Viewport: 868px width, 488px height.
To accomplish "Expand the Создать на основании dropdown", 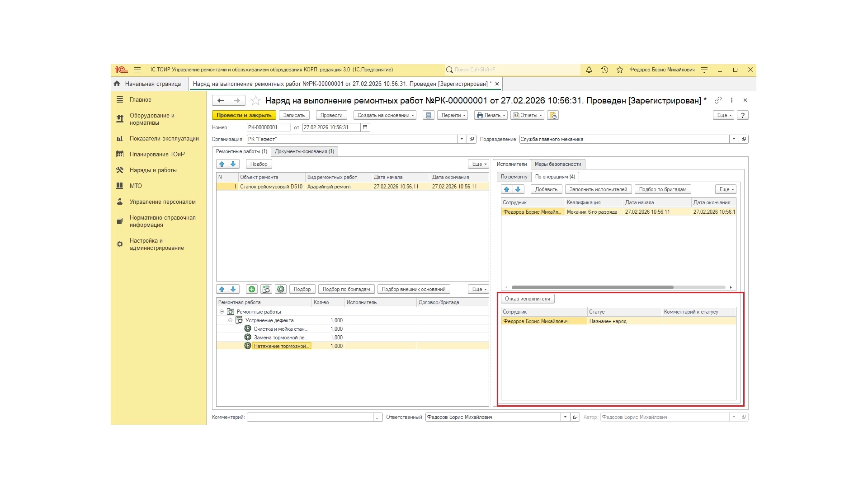I will tap(385, 115).
